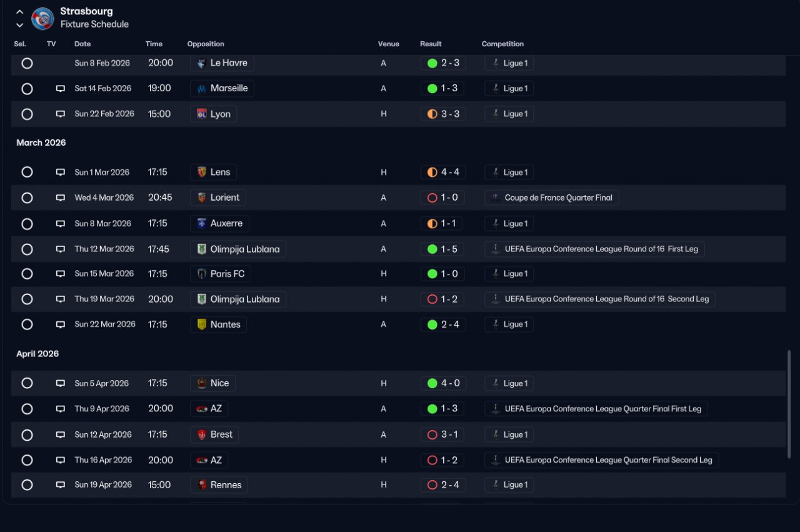This screenshot has width=800, height=532.
Task: Click the Lyon club badge icon
Action: tap(202, 114)
